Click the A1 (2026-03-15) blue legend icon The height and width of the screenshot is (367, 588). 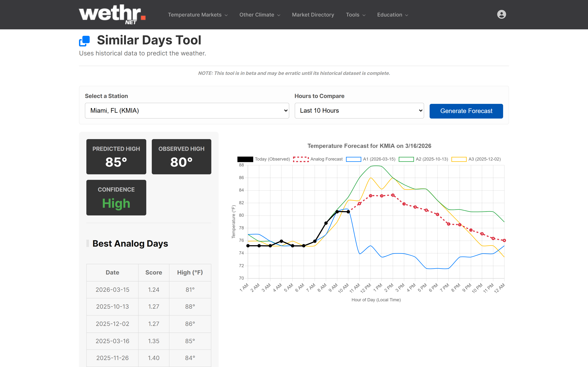[354, 159]
